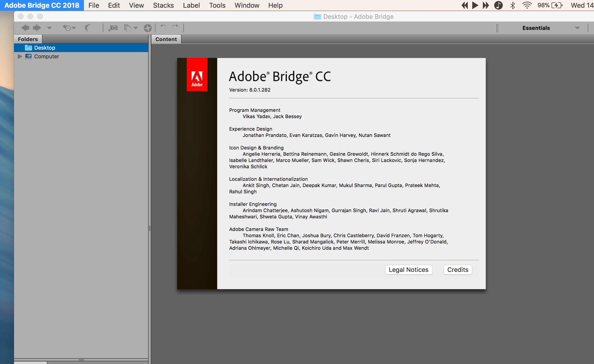This screenshot has height=364, width=594.
Task: Open Camera Raw aperture icon
Action: 148,28
